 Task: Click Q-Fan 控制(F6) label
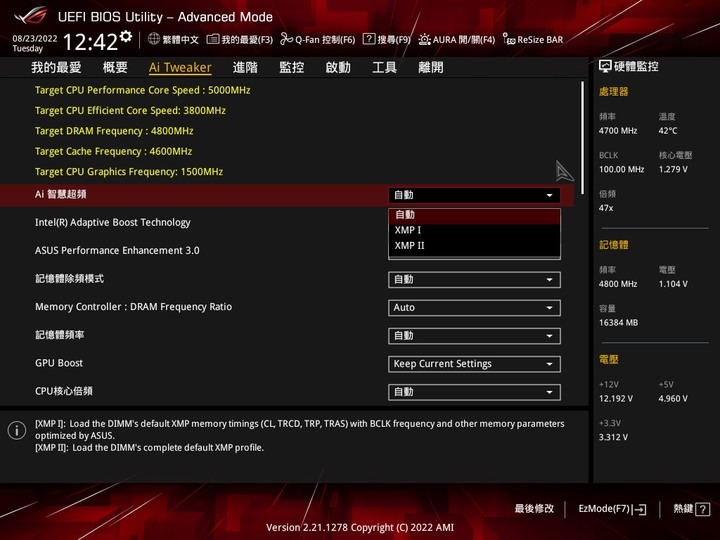325,40
